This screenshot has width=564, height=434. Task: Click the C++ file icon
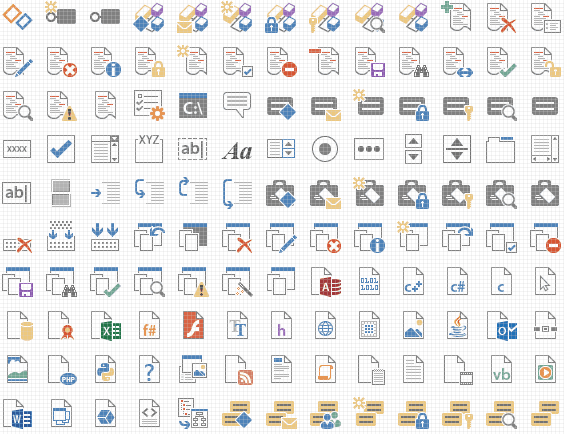[413, 281]
